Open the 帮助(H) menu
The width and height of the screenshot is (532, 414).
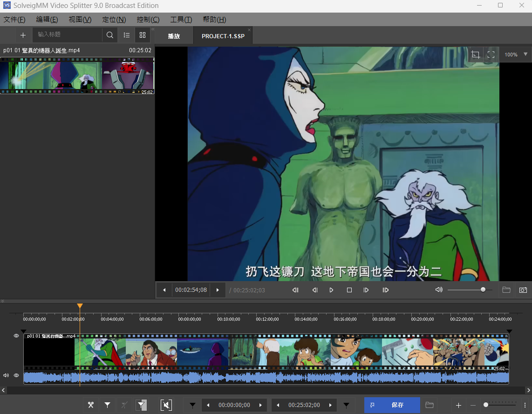(214, 20)
